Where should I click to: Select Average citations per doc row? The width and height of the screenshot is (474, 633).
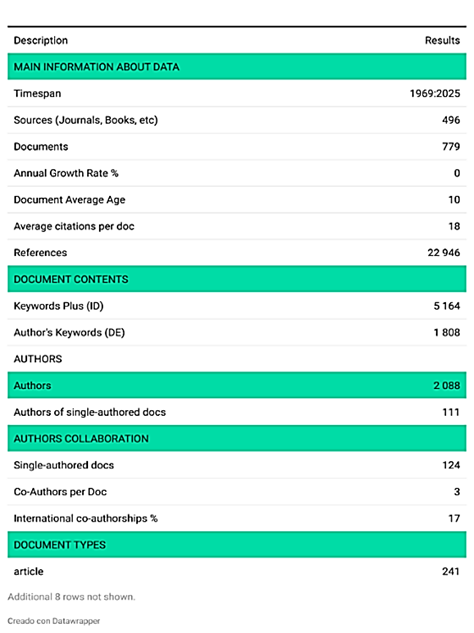237,226
